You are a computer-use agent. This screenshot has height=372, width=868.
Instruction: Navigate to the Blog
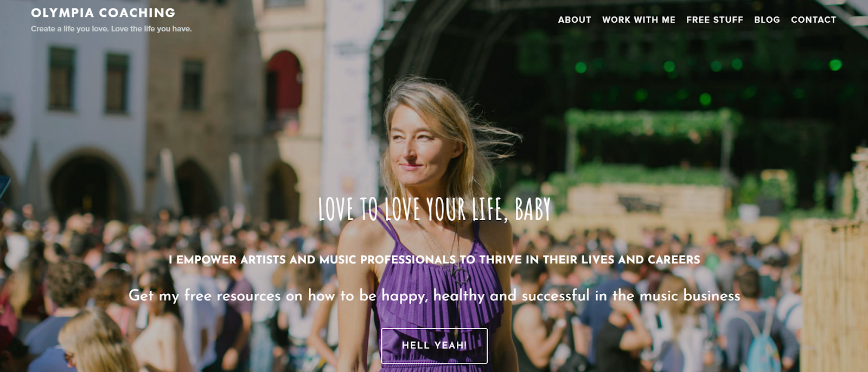tap(767, 20)
